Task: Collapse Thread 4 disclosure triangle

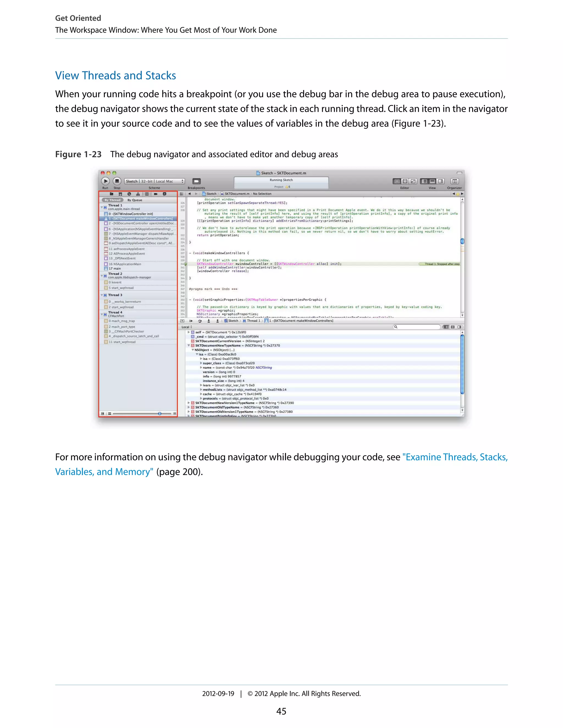Action: click(x=102, y=314)
